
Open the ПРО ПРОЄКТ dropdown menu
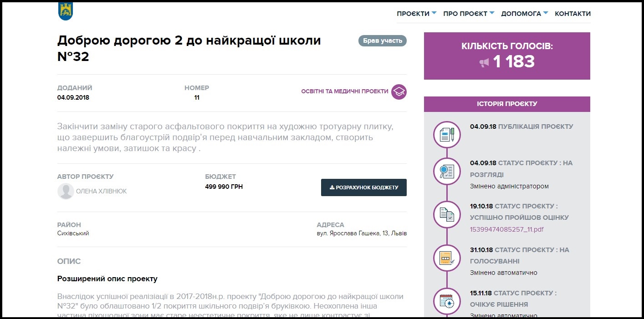[x=468, y=14]
